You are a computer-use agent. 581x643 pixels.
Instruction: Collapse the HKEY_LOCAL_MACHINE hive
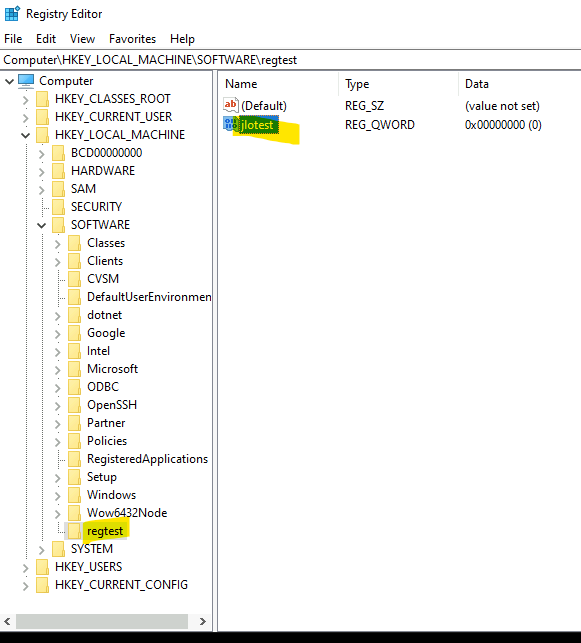pyautogui.click(x=25, y=135)
